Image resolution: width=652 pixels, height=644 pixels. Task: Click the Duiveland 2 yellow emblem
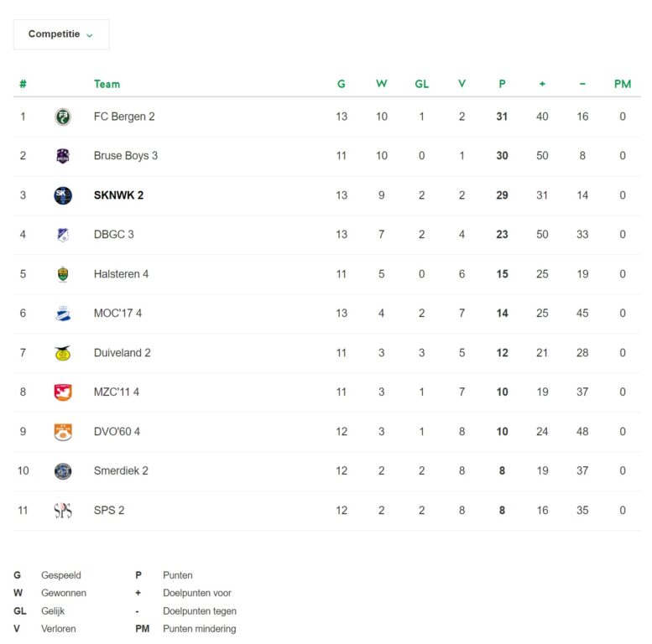click(63, 353)
